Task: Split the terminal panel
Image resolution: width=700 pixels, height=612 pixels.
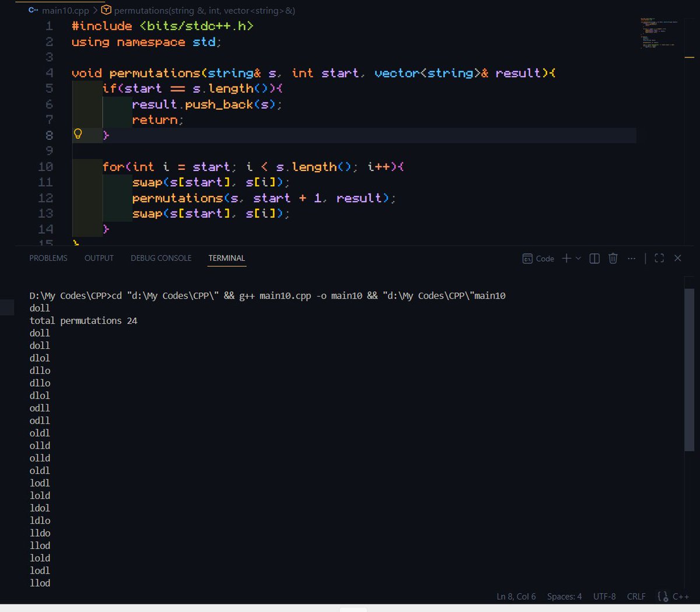Action: [x=594, y=258]
